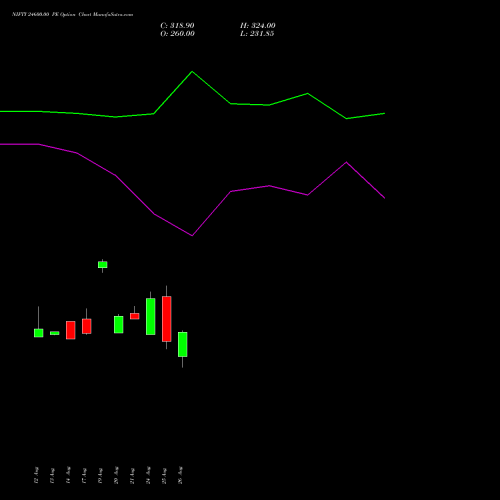The image size is (500, 500).
Task: Click the NIFTY PE Option chart title
Action: 72,14
